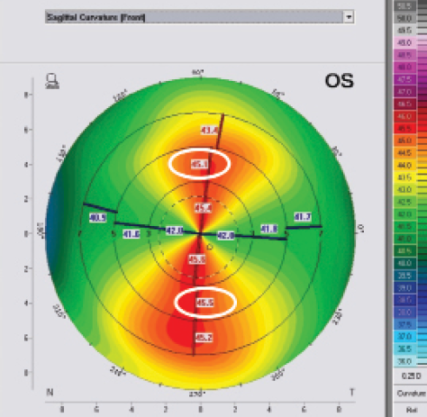Viewport: 427px width, 417px height.
Task: Click the Rel scale mode label
Action: click(411, 410)
